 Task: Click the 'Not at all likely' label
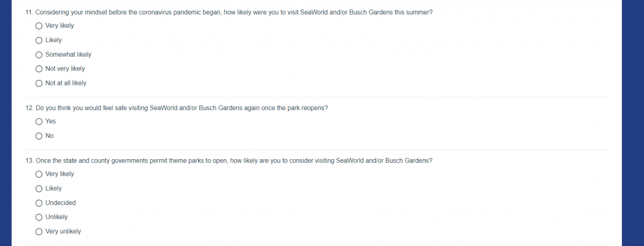(65, 83)
